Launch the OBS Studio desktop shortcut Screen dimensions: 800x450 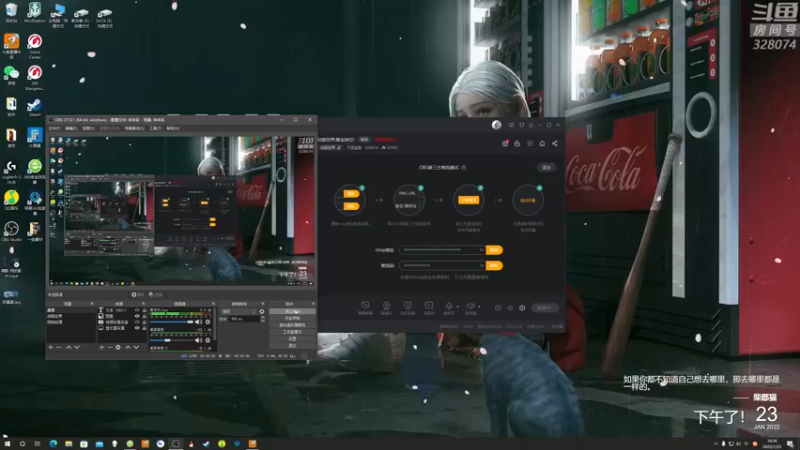point(11,231)
